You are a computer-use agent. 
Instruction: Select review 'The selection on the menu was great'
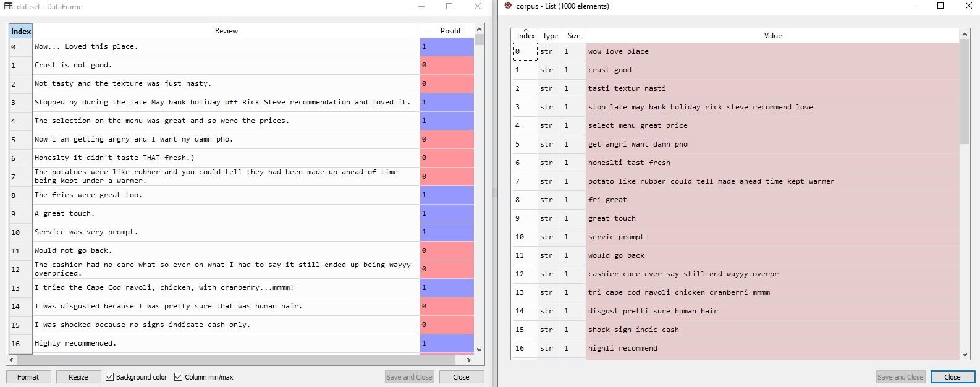tap(226, 121)
